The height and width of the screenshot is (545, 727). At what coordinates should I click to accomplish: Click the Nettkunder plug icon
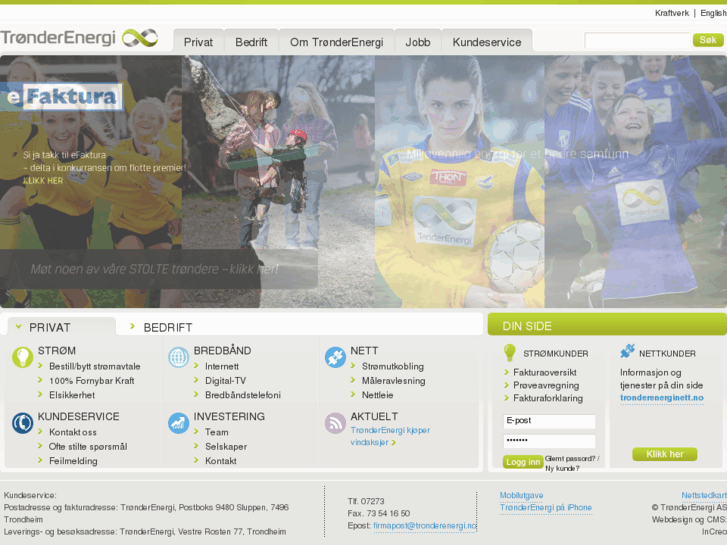point(627,351)
